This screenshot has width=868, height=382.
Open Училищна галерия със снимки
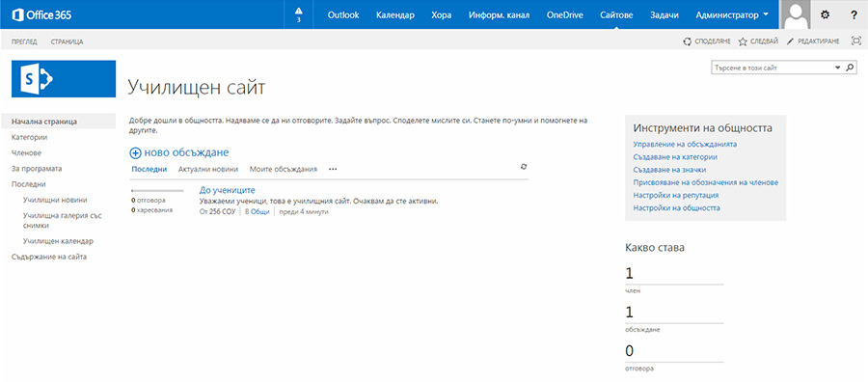pos(63,220)
